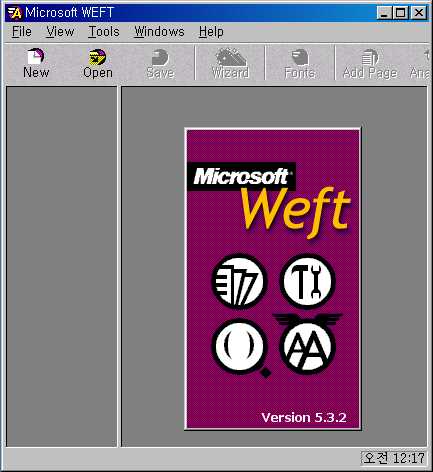433x472 pixels.
Task: Click the Fonts toolbar icon
Action: tap(300, 63)
